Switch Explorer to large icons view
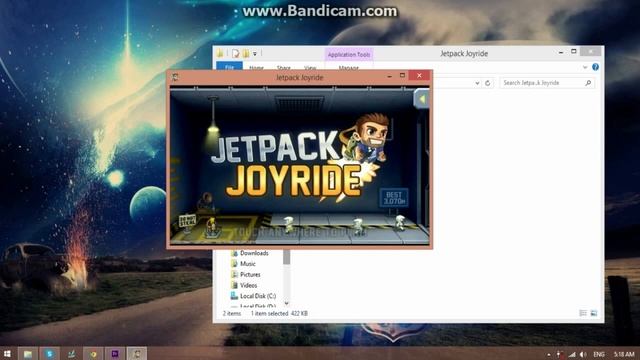Image resolution: width=640 pixels, height=360 pixels. [x=594, y=313]
